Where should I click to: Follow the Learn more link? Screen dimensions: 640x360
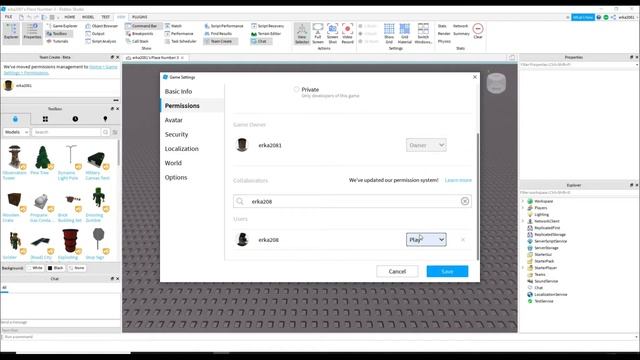[x=458, y=180]
